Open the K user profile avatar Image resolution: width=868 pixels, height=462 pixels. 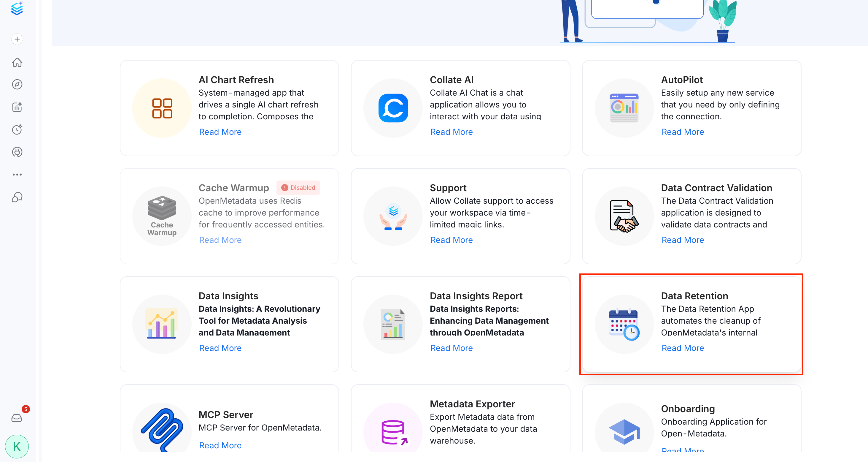(17, 447)
